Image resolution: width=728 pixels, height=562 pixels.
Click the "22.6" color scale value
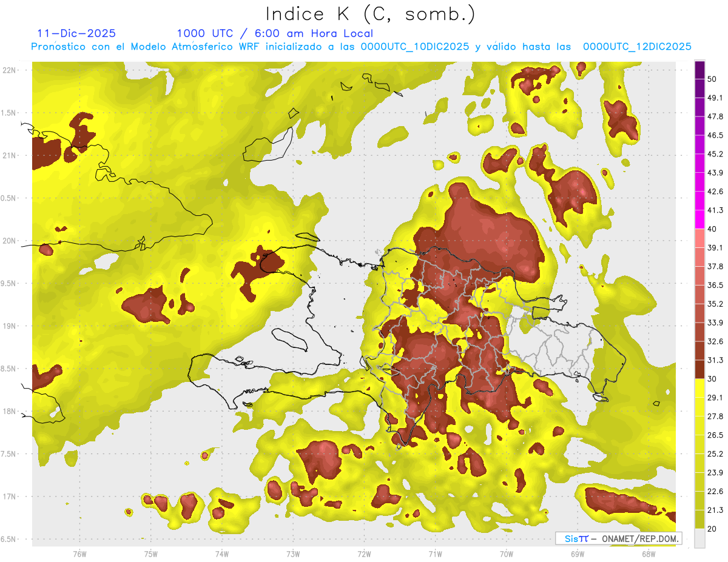pos(715,492)
